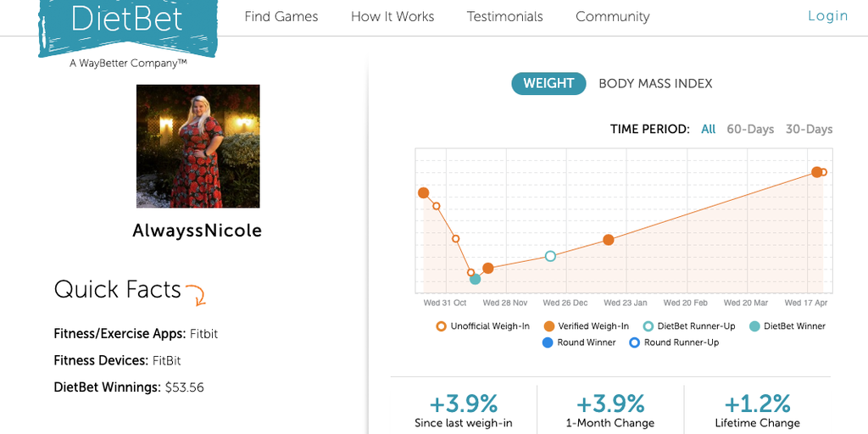
Task: Open AlwayssNicole's profile photo
Action: (198, 146)
